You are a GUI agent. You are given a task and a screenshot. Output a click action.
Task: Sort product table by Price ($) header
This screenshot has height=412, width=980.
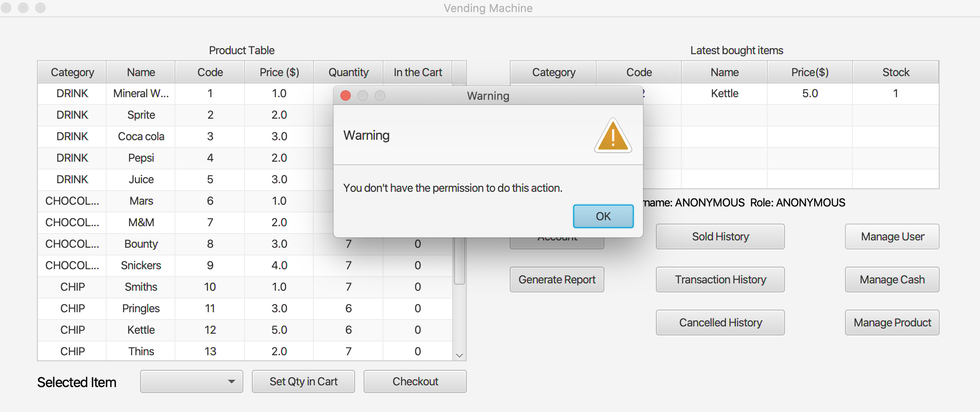[x=279, y=72]
